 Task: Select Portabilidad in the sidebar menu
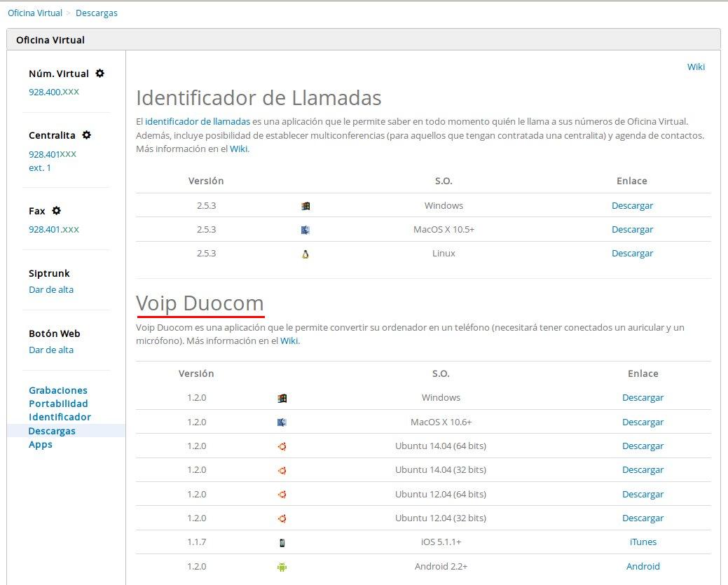[x=58, y=404]
